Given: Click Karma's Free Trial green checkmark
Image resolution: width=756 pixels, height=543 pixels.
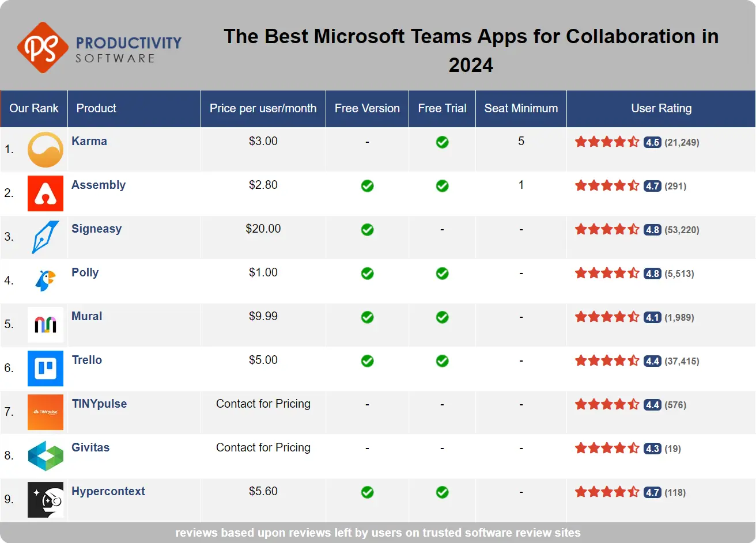Looking at the screenshot, I should click(x=442, y=142).
